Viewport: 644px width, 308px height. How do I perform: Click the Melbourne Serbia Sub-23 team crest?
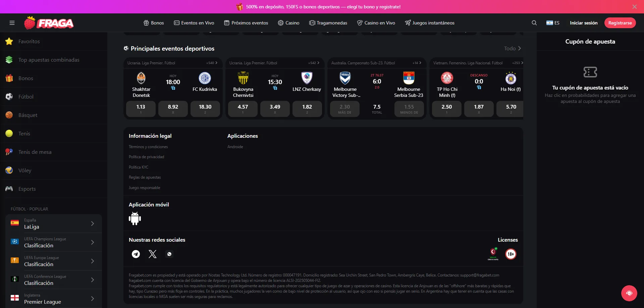click(409, 78)
